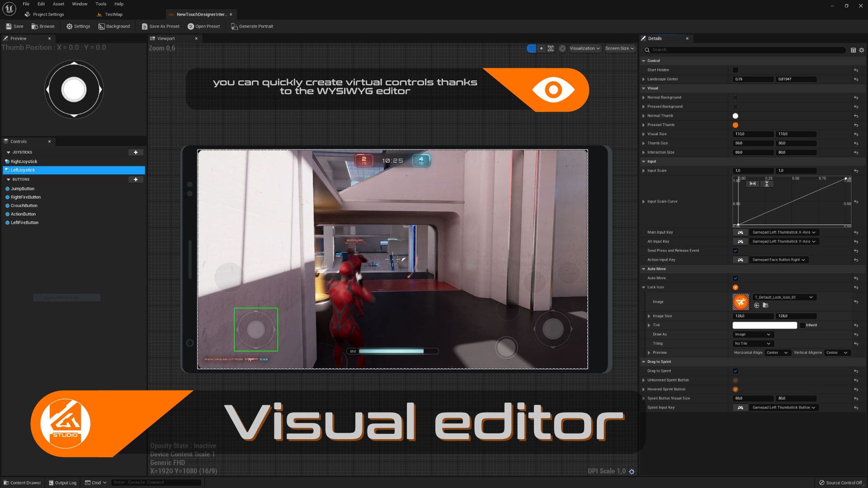Toggle the rotate orientation icon in viewport

coord(562,48)
